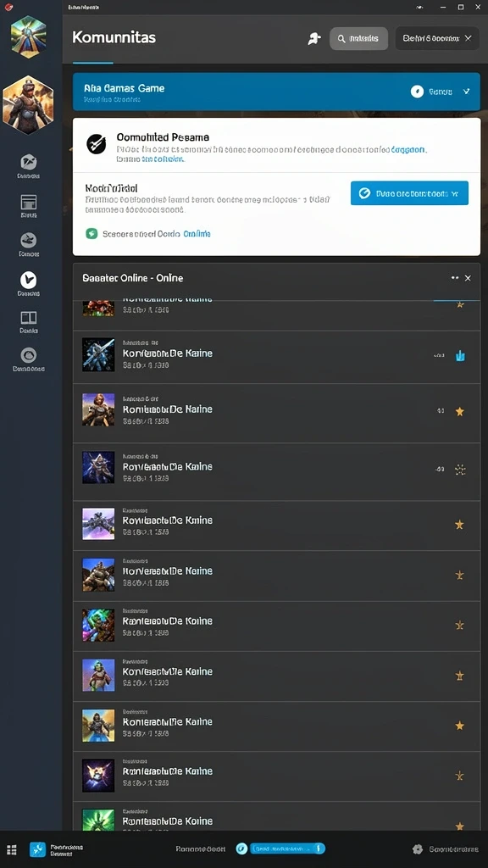The height and width of the screenshot is (868, 488).
Task: Click the blue progress bar in bottom bar
Action: [286, 849]
